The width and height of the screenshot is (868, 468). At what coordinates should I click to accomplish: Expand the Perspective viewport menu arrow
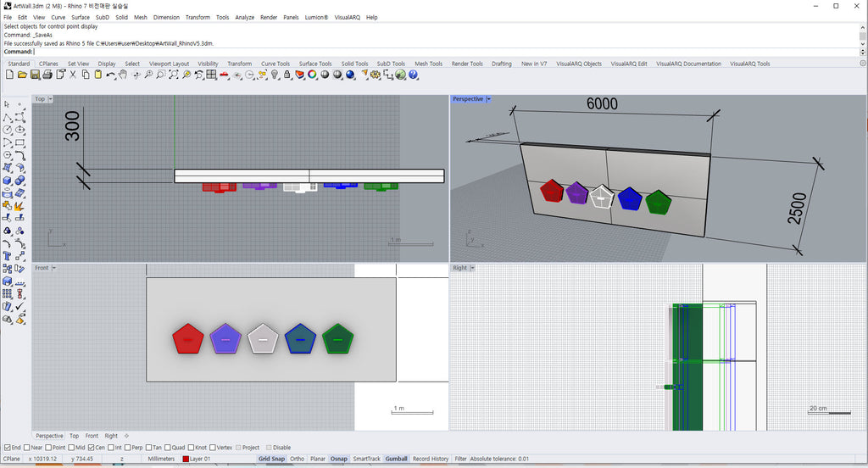point(490,99)
